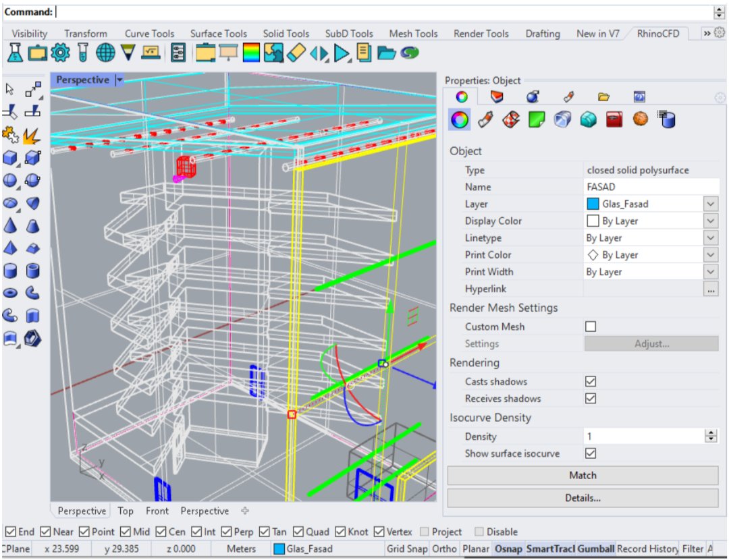Click the test tube icon in toolbar
The width and height of the screenshot is (729, 560).
[83, 53]
